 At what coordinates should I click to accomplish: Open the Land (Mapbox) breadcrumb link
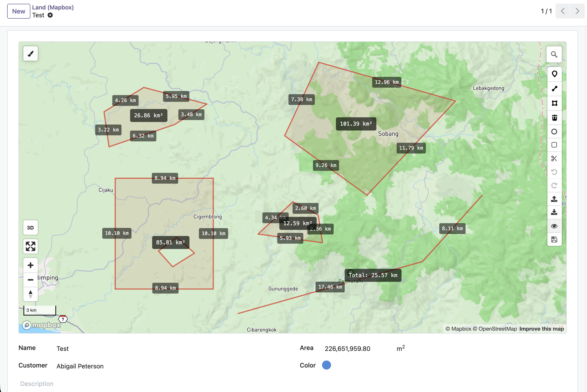[x=53, y=7]
